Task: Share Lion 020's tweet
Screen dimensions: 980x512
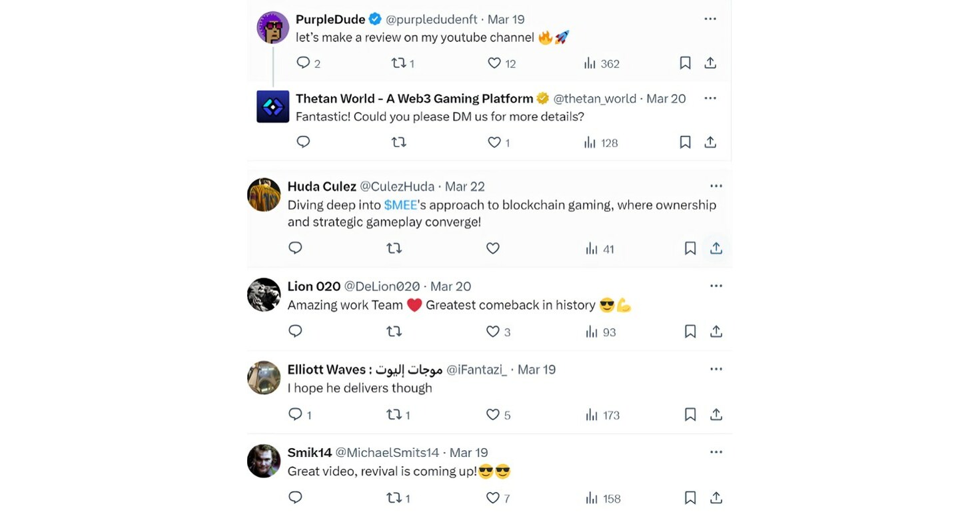Action: coord(716,332)
